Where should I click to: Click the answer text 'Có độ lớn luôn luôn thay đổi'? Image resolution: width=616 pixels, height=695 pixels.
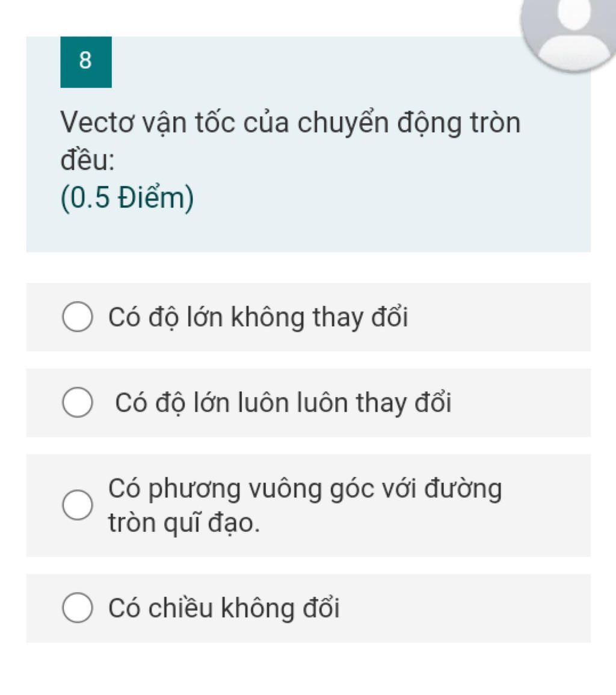click(283, 403)
